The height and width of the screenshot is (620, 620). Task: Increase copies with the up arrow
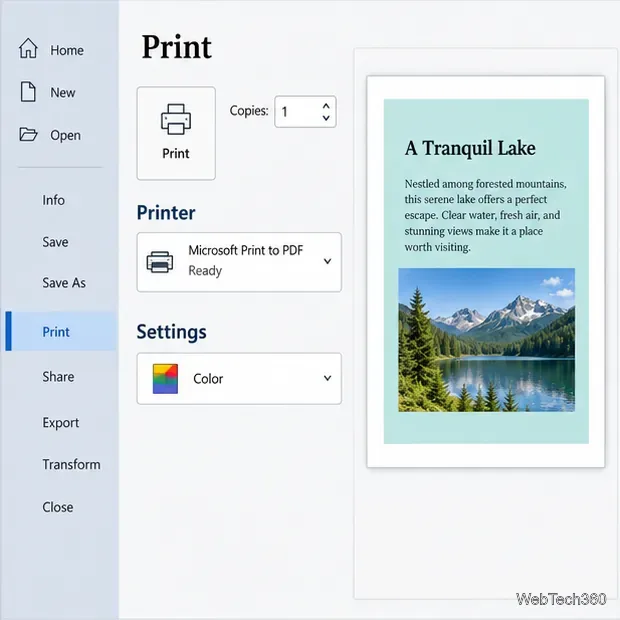(x=326, y=106)
